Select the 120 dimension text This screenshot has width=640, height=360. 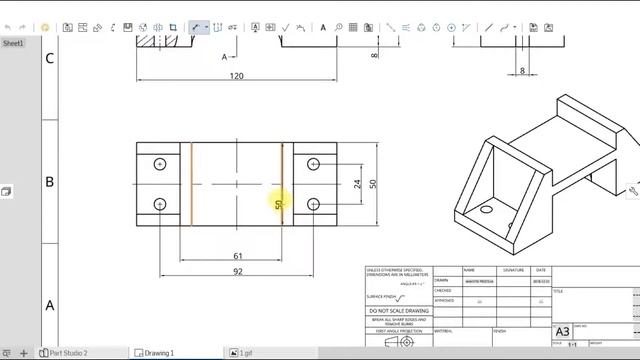[237, 76]
